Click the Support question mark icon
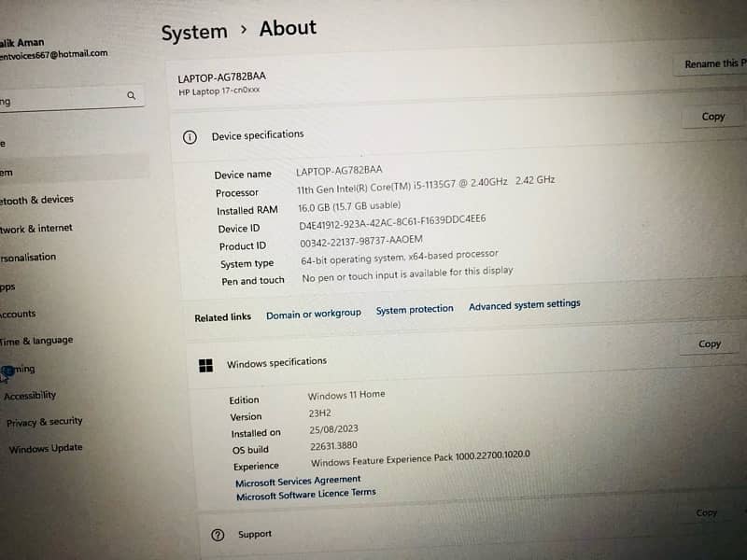 pyautogui.click(x=218, y=535)
